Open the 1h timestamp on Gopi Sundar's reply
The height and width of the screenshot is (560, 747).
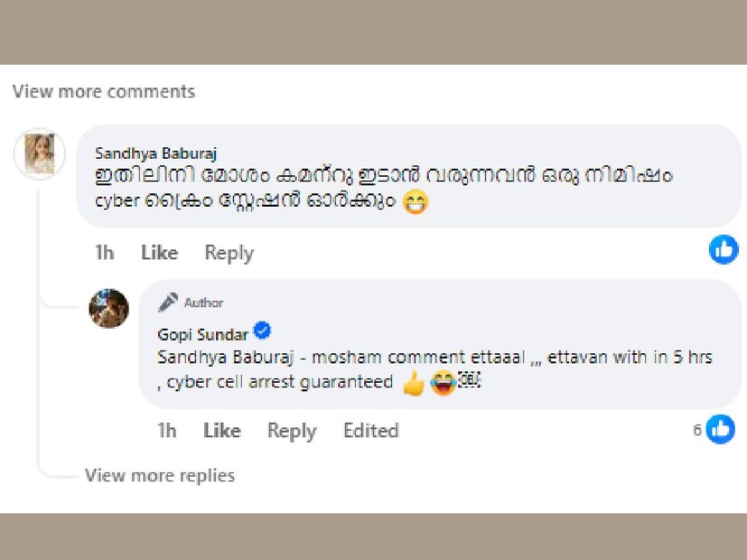(167, 431)
